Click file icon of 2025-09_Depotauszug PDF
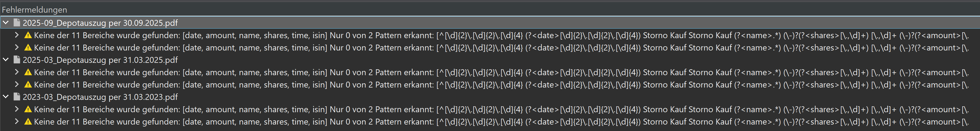This screenshot has height=131, width=980. 17,23
